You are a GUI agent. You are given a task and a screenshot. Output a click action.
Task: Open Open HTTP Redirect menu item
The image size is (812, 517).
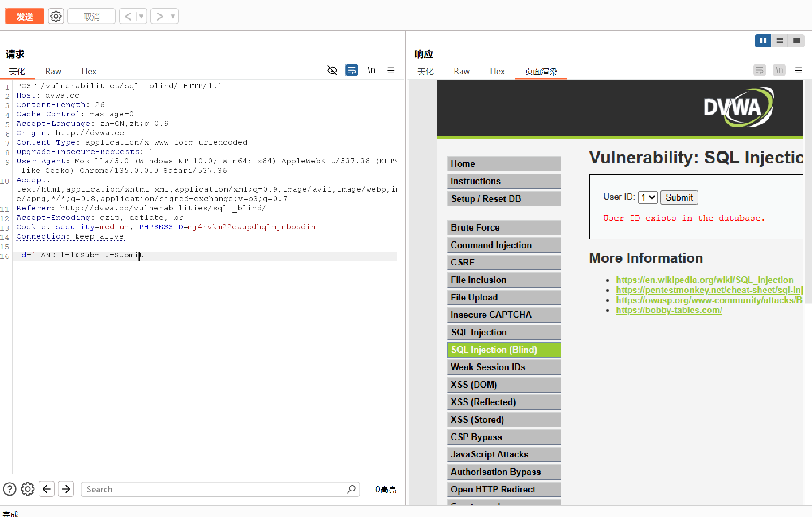tap(504, 489)
